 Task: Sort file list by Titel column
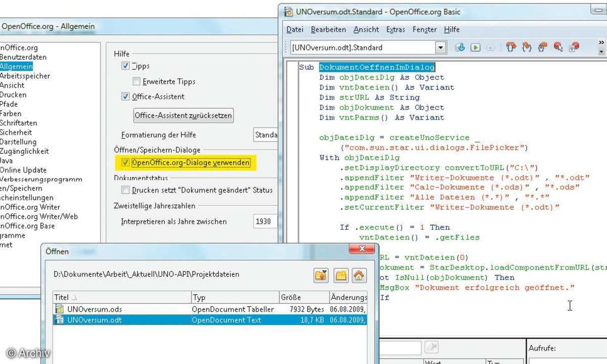pos(122,297)
